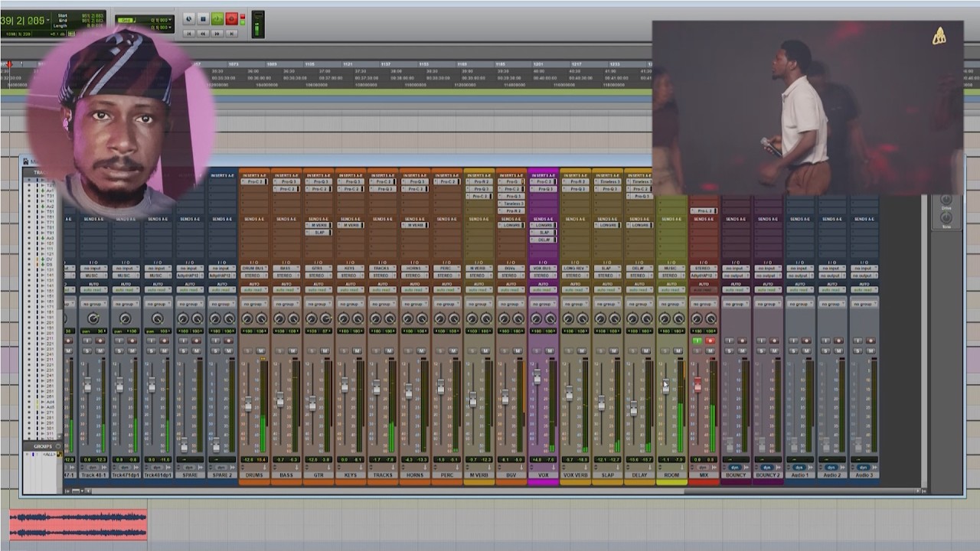Open the DELAY send on VOX track
The width and height of the screenshot is (980, 551).
543,240
